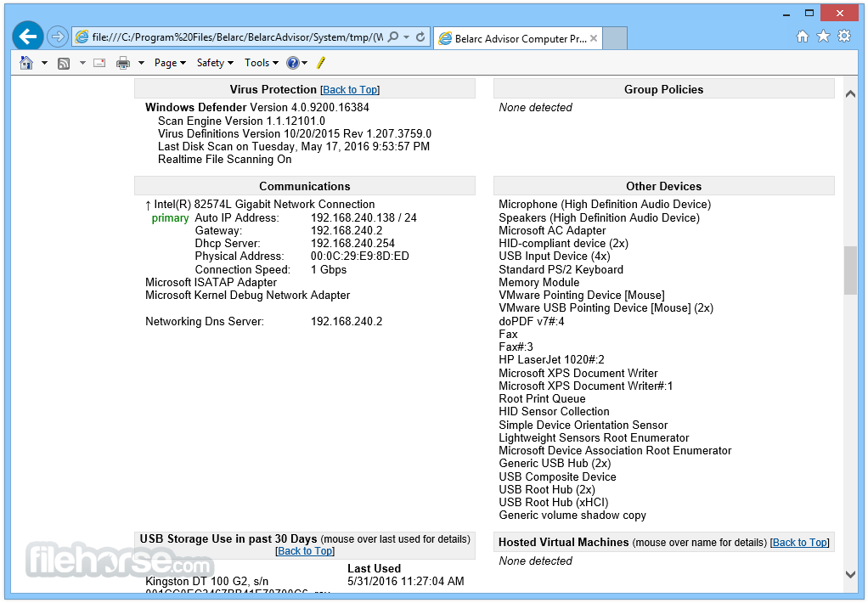This screenshot has width=868, height=603.
Task: Click the Read mail icon
Action: pyautogui.click(x=99, y=63)
